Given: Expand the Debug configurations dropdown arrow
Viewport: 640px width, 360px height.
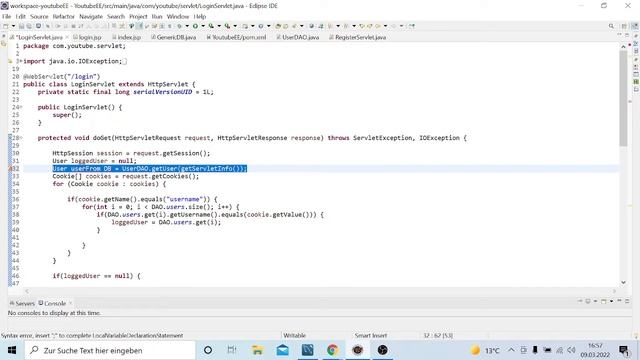Looking at the screenshot, I should 187,26.
